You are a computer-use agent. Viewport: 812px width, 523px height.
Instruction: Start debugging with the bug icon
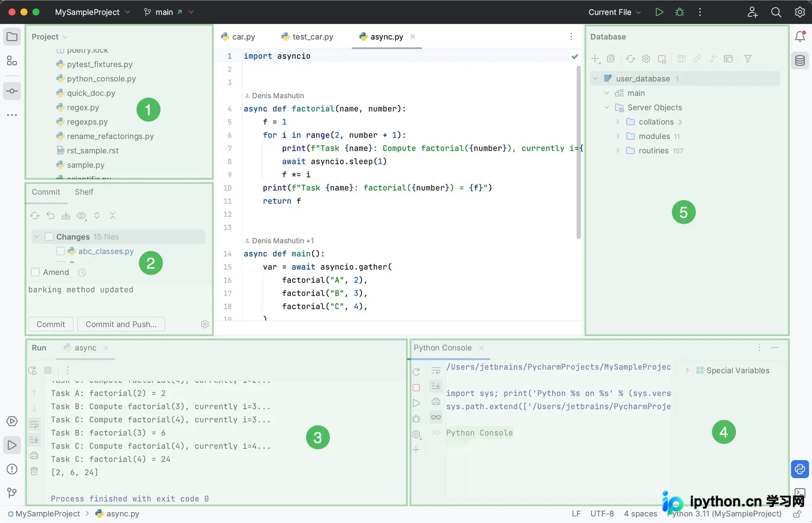tap(680, 12)
